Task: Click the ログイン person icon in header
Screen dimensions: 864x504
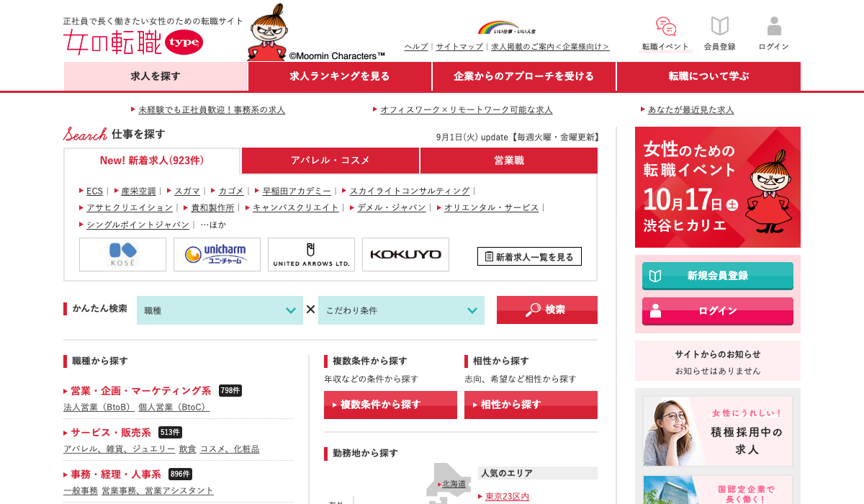Action: coord(774,27)
